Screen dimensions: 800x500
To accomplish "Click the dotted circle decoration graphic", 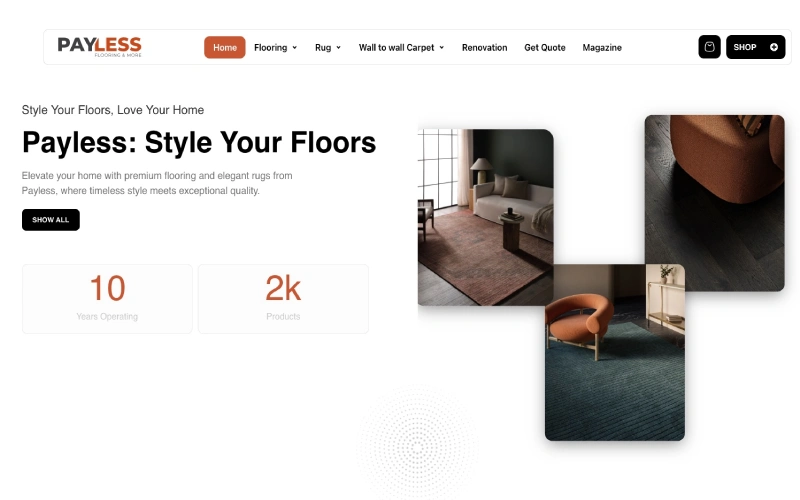I will coord(417,444).
